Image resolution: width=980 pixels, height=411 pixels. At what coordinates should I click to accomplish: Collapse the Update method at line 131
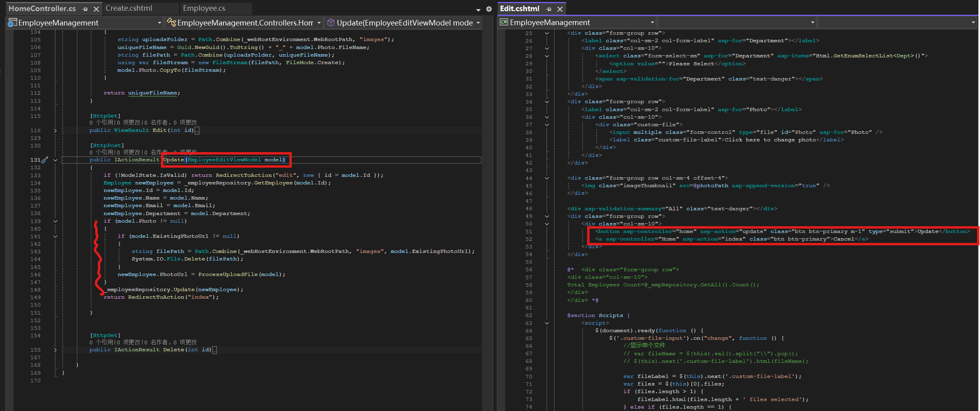55,160
